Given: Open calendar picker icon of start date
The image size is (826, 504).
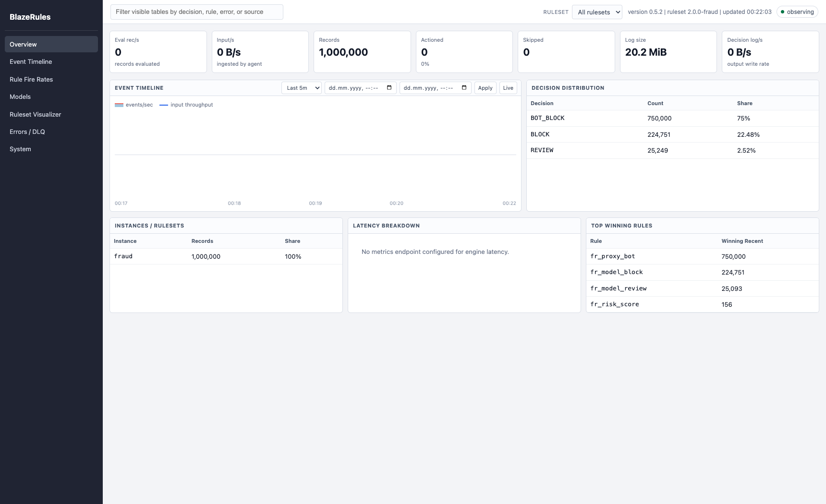Looking at the screenshot, I should (389, 88).
